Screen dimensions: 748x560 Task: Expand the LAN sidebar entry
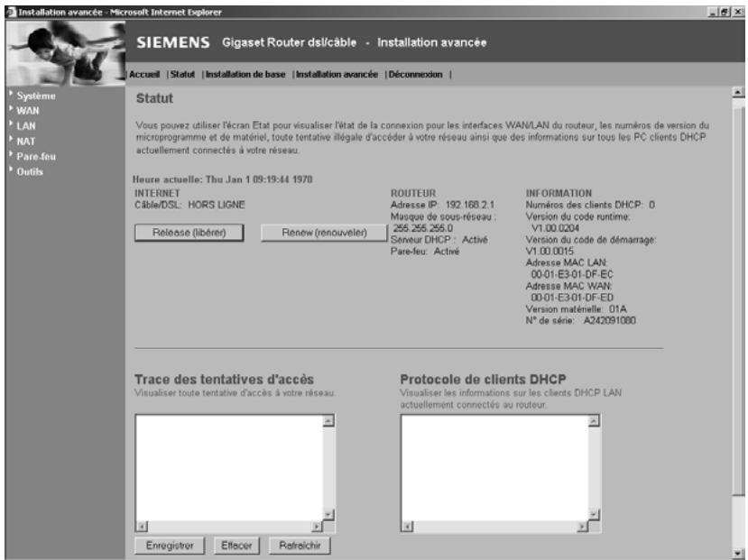point(26,126)
